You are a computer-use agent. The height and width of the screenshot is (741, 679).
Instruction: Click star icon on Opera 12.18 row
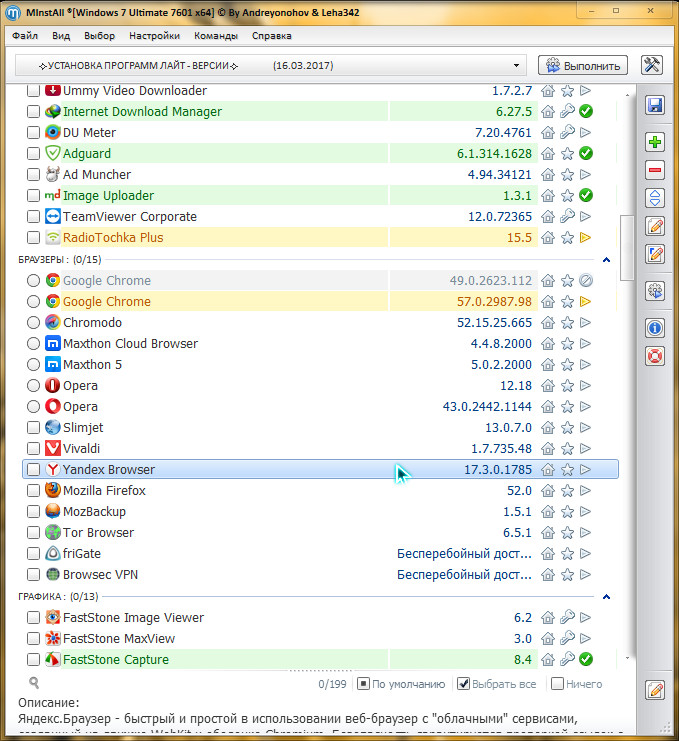click(567, 386)
